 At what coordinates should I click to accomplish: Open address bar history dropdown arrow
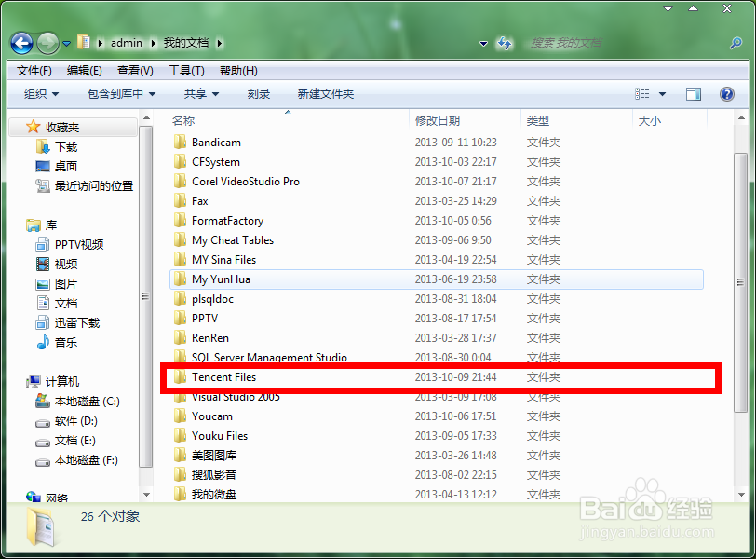[x=483, y=44]
